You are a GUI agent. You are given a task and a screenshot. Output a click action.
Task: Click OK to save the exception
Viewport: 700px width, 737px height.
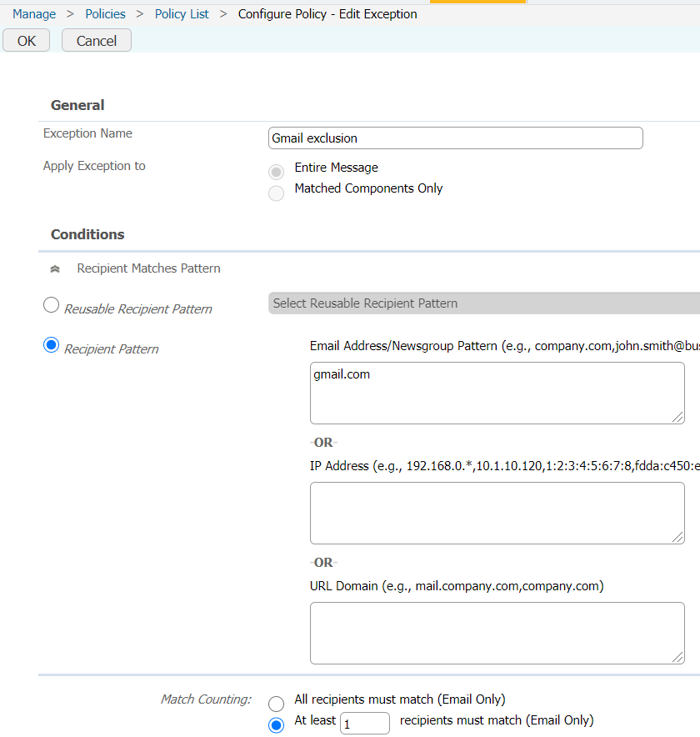pos(26,39)
